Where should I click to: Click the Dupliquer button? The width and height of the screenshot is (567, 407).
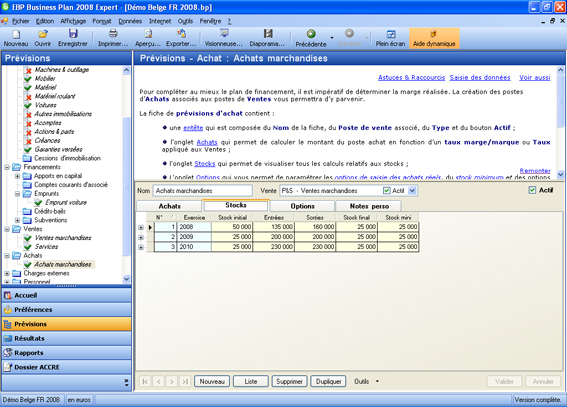pyautogui.click(x=328, y=381)
